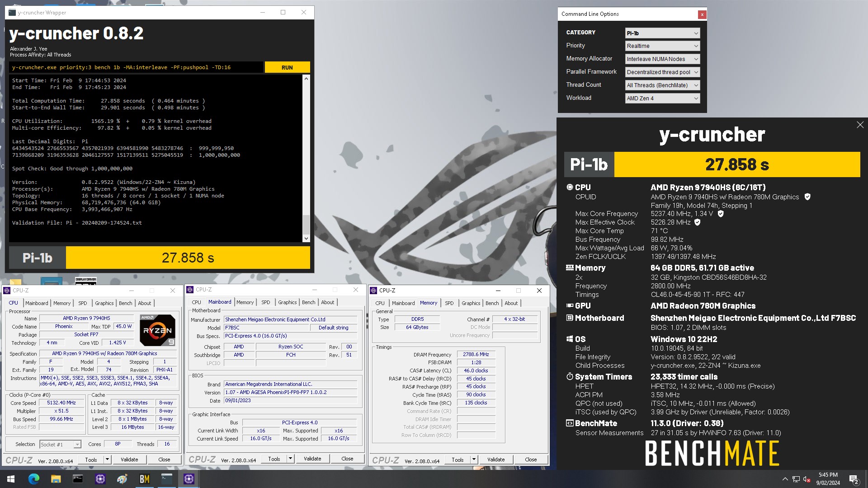This screenshot has width=868, height=488.
Task: Click the Pi-1b 27.858 s result bar
Action: click(188, 258)
